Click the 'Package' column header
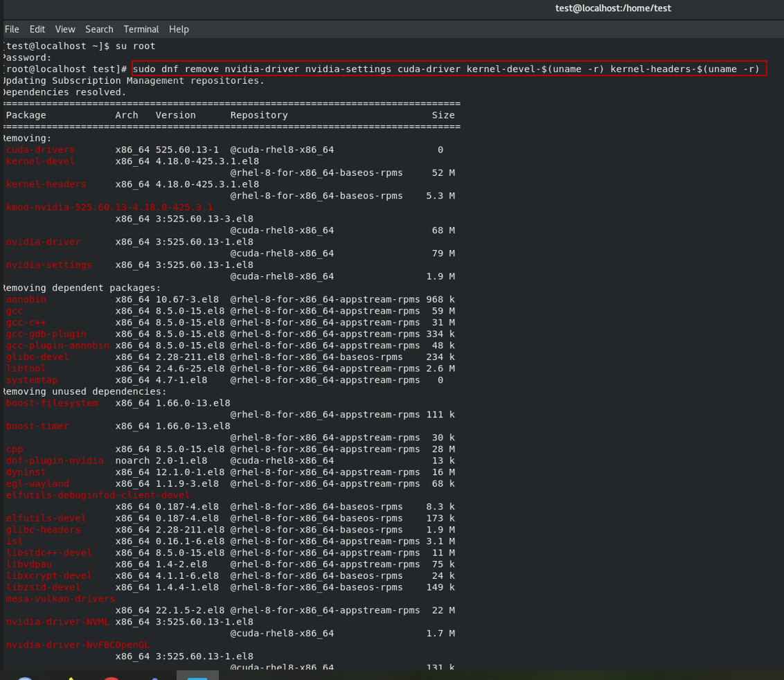 (x=26, y=115)
